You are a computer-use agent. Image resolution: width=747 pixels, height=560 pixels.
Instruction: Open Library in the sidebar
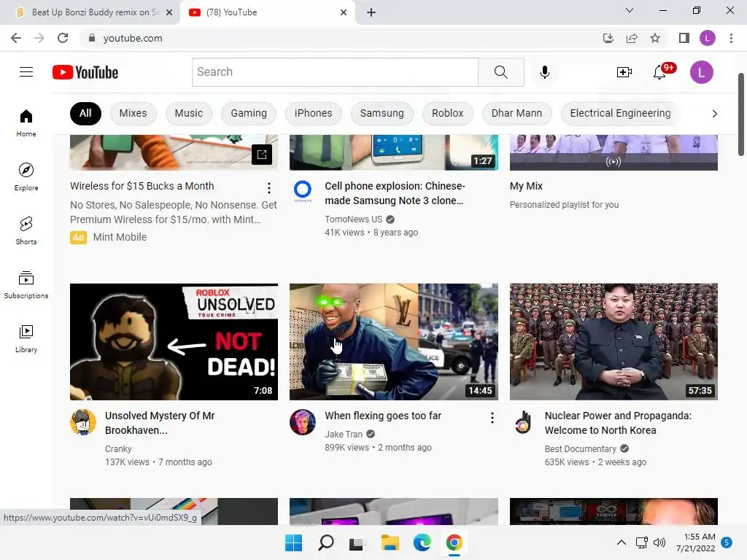pos(26,338)
